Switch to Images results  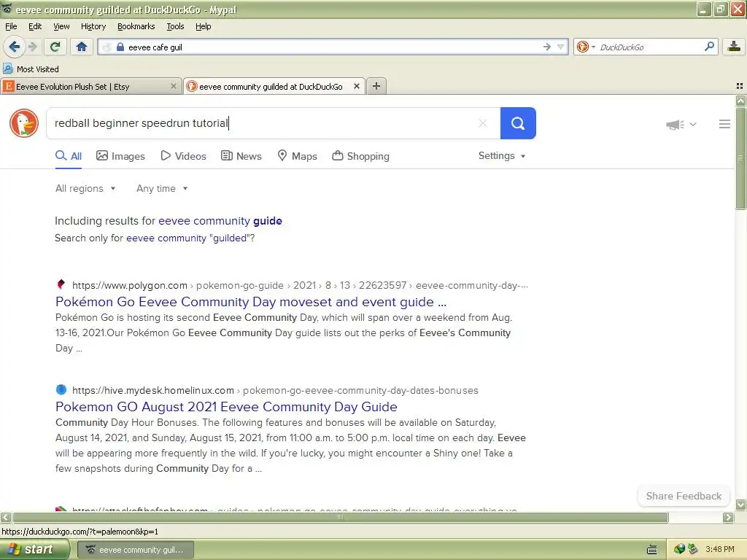coord(120,156)
